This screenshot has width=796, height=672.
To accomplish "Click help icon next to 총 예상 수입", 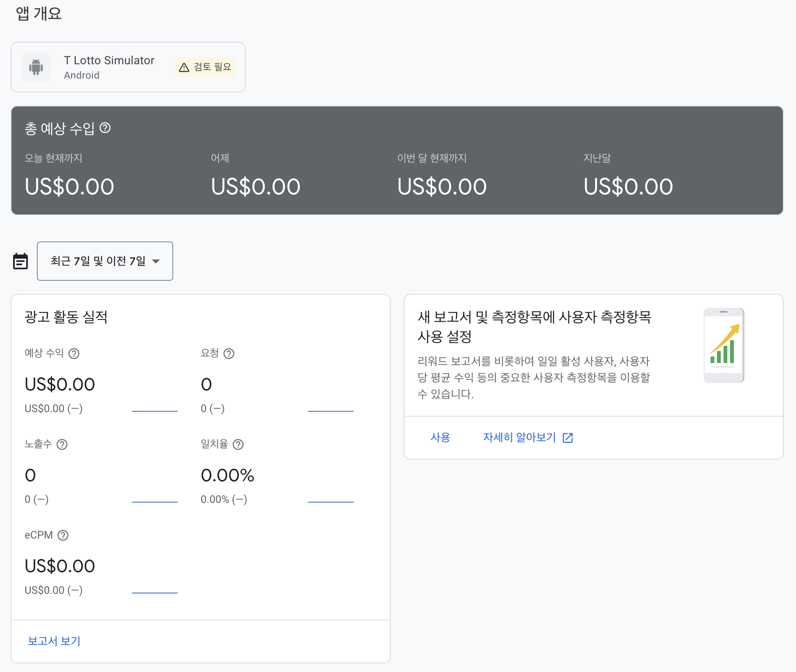I will point(105,128).
